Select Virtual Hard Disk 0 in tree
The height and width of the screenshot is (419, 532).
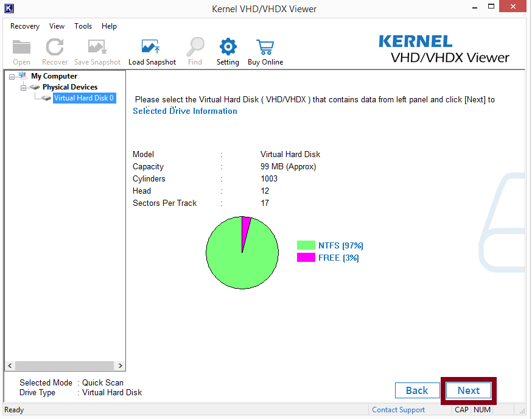click(x=84, y=98)
